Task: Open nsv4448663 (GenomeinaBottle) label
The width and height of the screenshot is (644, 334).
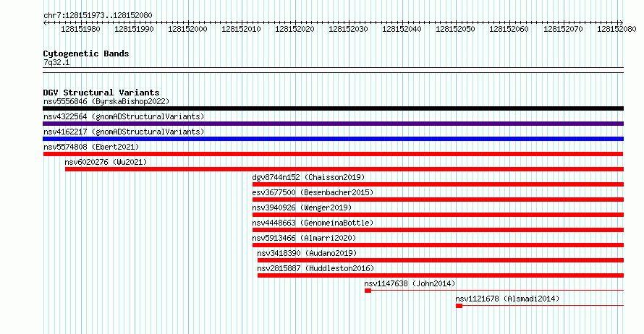Action: click(313, 223)
